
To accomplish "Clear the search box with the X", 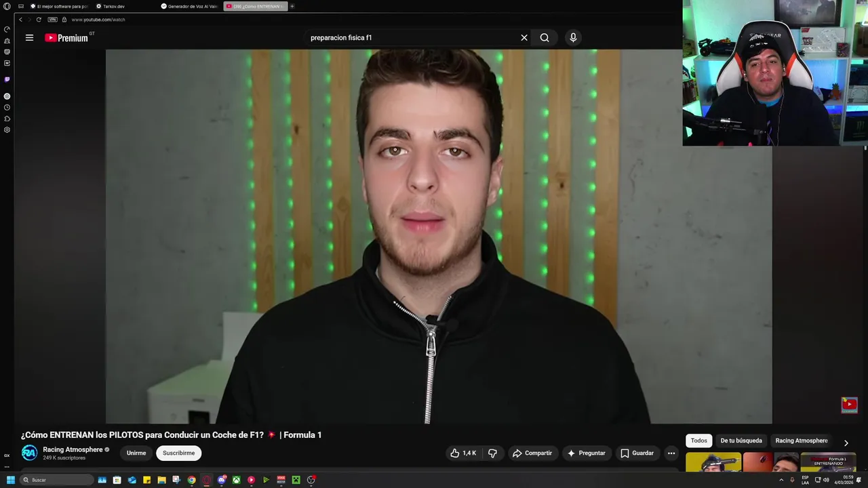I will pyautogui.click(x=524, y=38).
